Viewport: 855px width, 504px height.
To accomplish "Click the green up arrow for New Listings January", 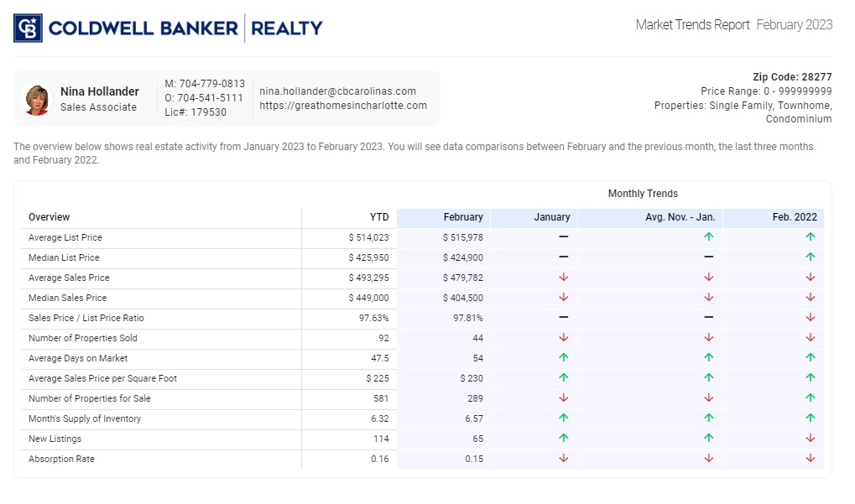I will coord(565,439).
